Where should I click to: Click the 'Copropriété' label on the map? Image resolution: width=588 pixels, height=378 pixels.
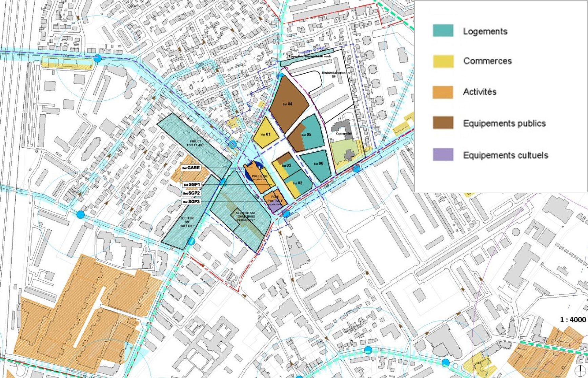(x=344, y=133)
